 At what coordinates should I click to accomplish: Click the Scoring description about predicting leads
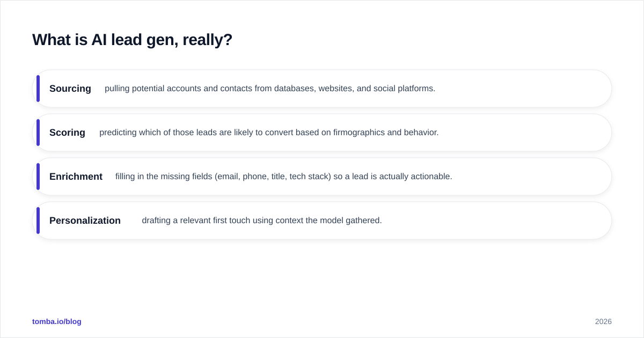(269, 133)
